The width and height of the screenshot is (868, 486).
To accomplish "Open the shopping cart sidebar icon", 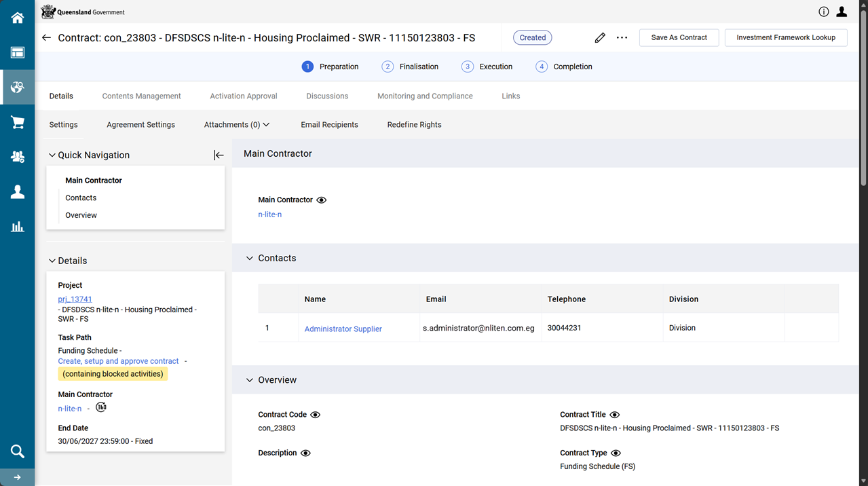I will point(17,122).
